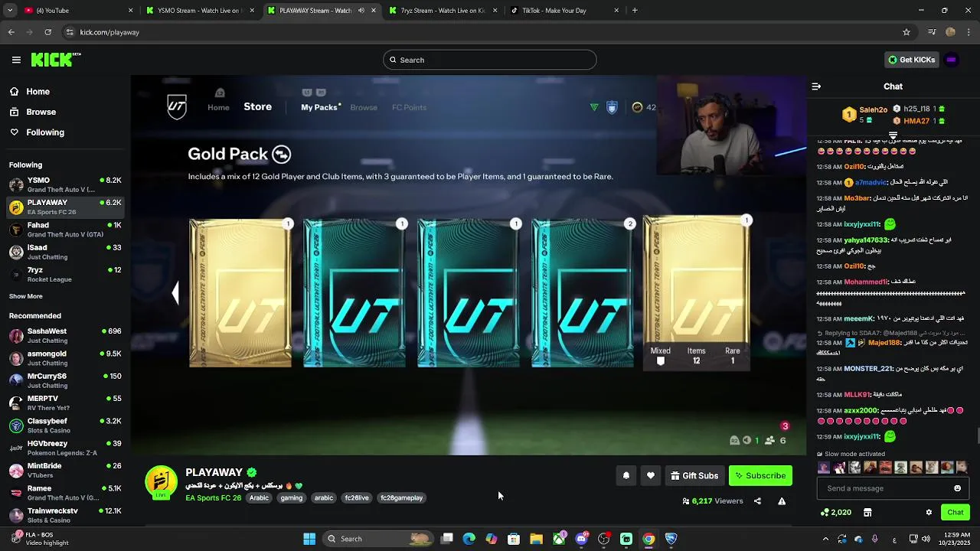980x551 pixels.
Task: Mute the PLAYAWAY tab audio icon
Action: [x=361, y=11]
